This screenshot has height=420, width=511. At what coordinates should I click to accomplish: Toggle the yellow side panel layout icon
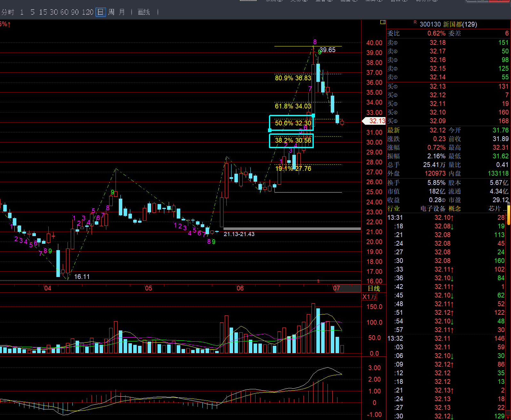click(x=383, y=22)
